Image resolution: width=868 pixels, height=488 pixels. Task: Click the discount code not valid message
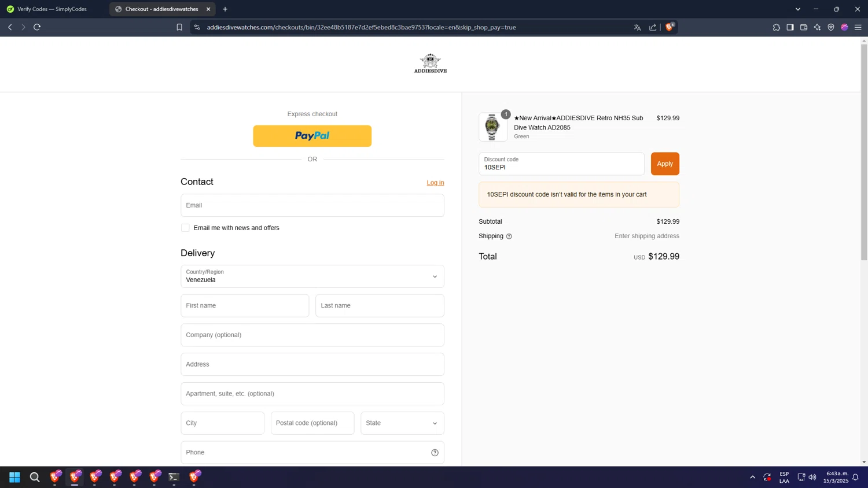pos(579,195)
